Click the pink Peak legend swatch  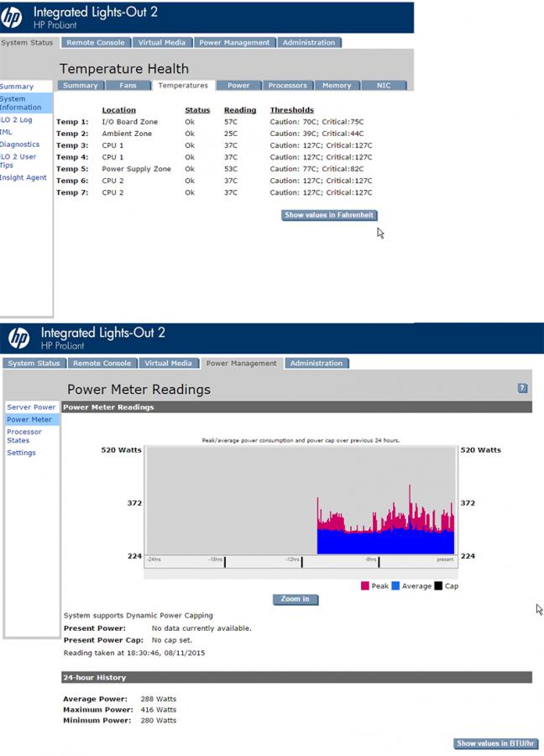tap(364, 585)
